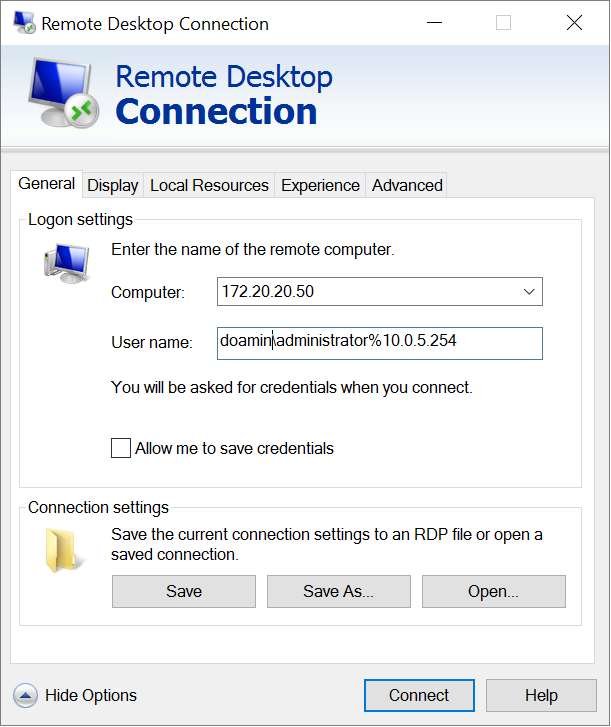
Task: Start the session with Connect
Action: pos(419,695)
